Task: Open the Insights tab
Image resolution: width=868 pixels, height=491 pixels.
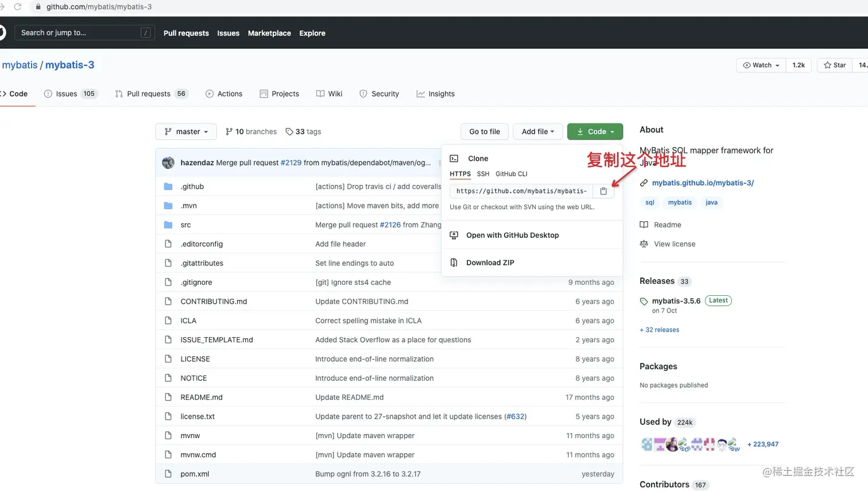Action: (x=436, y=94)
